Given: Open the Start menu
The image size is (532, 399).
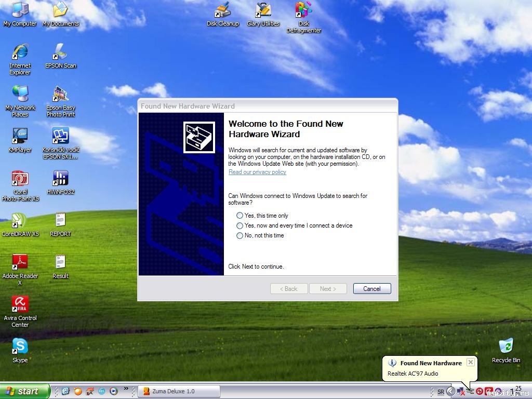Looking at the screenshot, I should point(25,391).
